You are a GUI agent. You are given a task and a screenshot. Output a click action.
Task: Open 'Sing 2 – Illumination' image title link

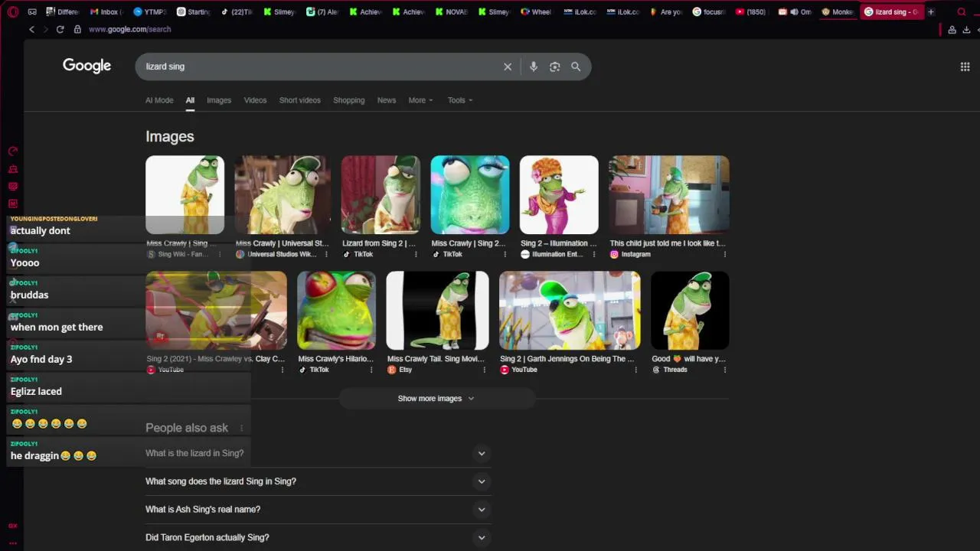pyautogui.click(x=559, y=243)
